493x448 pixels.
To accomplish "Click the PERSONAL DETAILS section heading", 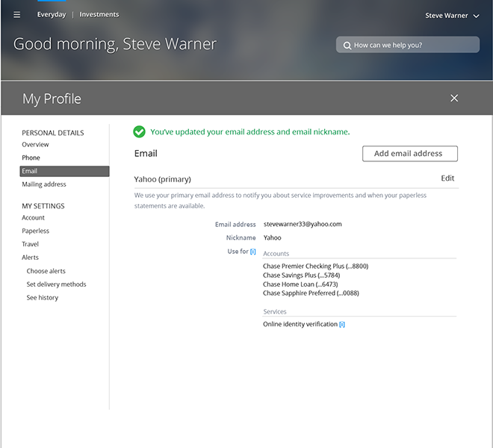I will tap(53, 133).
